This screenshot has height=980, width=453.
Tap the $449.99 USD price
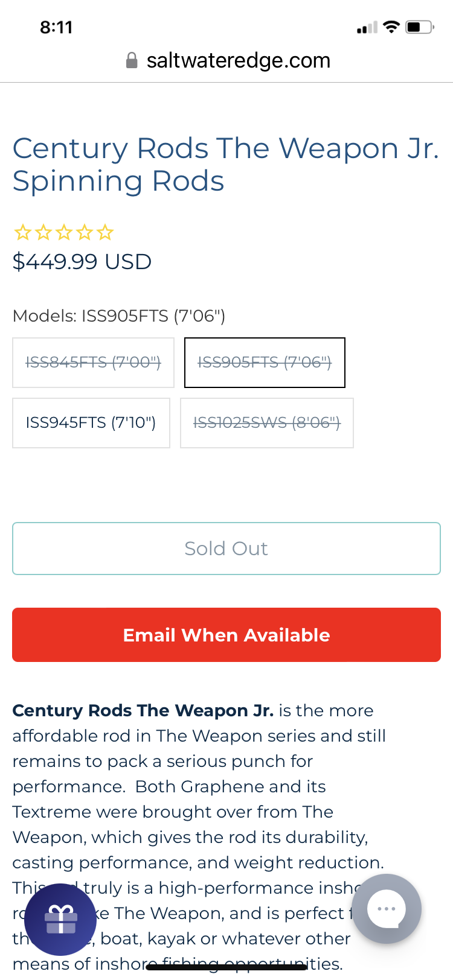tap(82, 262)
